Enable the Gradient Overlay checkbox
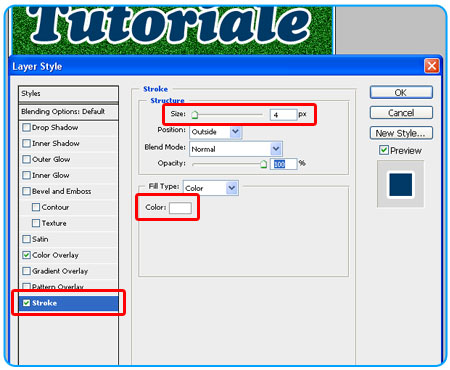This screenshot has height=370, width=450. [26, 271]
